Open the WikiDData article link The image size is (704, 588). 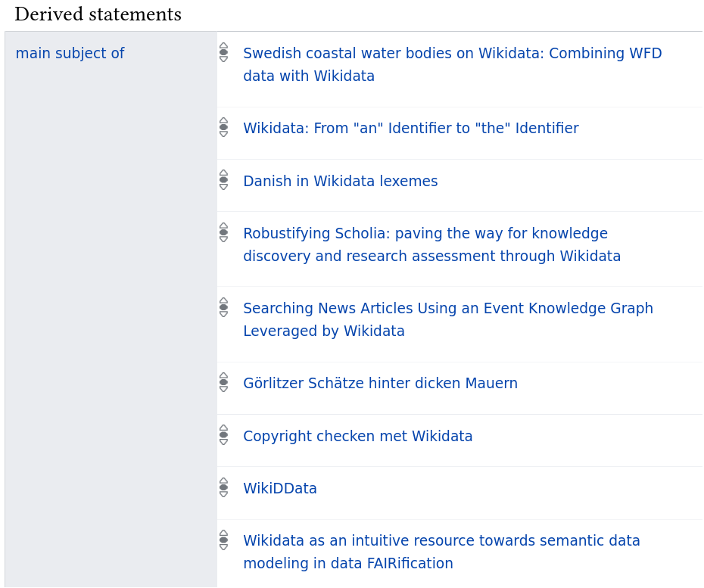tap(279, 488)
